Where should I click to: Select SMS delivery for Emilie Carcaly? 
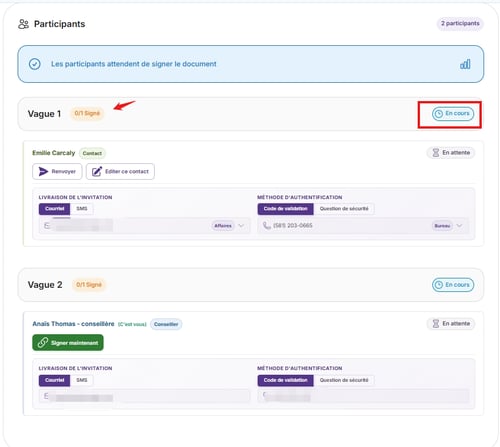click(x=82, y=209)
